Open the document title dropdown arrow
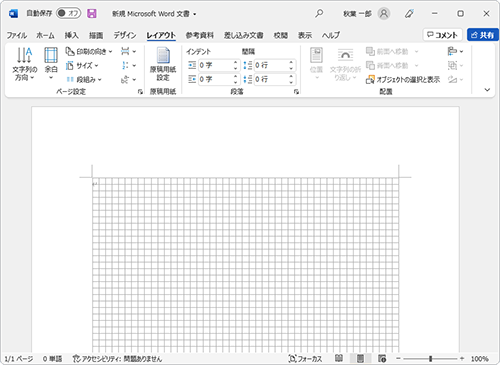 click(x=195, y=14)
